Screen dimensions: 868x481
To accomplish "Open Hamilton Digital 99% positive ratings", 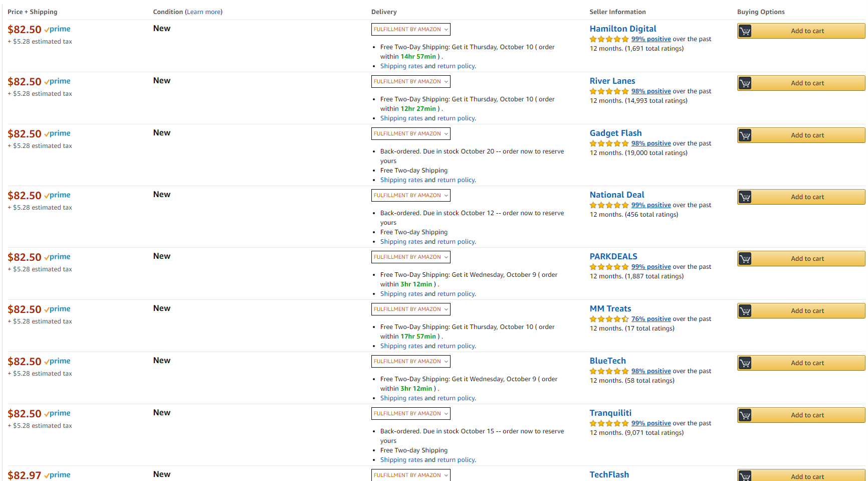I will (x=650, y=39).
